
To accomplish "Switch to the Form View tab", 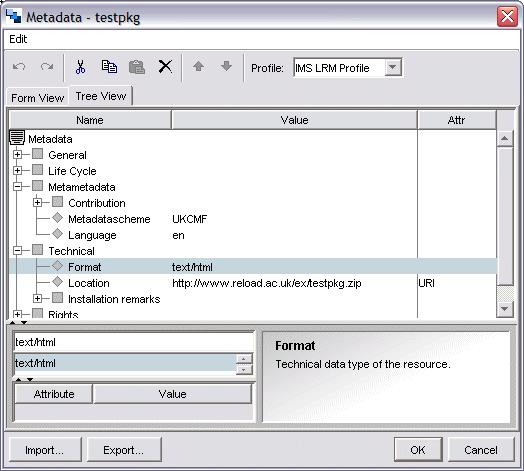I will (x=37, y=98).
